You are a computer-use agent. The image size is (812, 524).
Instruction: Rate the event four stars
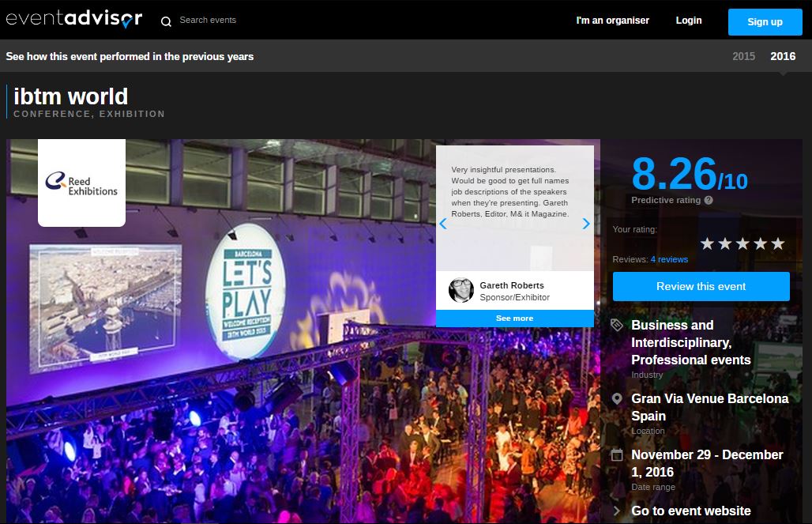point(760,243)
